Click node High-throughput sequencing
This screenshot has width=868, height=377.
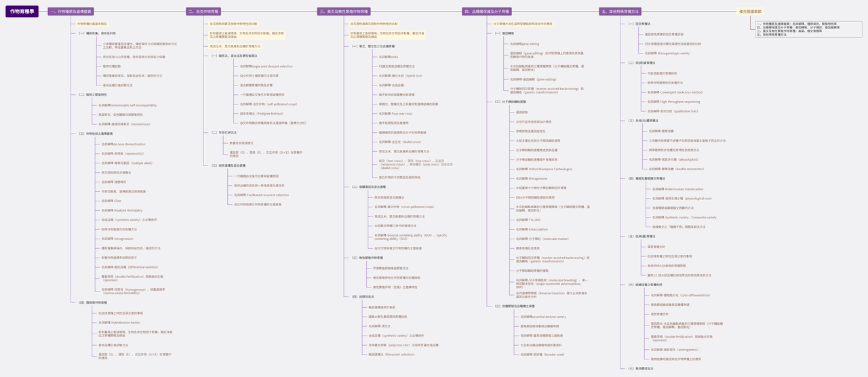click(673, 102)
